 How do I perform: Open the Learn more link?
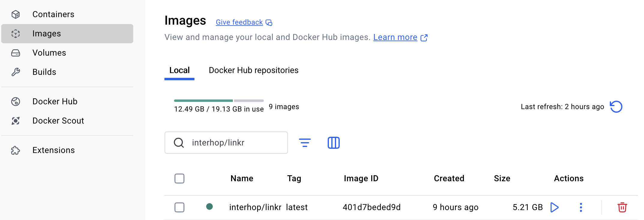point(395,37)
